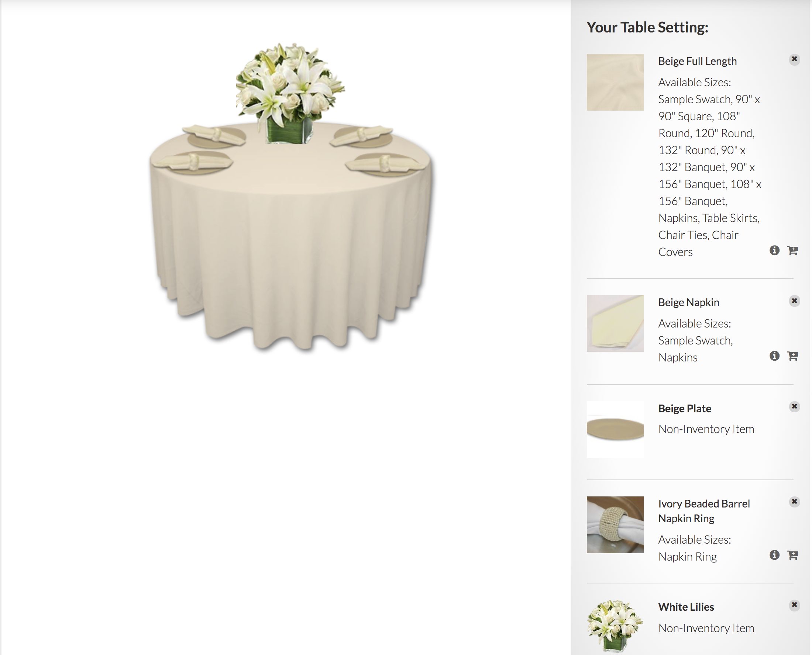This screenshot has height=655, width=812.
Task: Open info icon for Ivory Napkin Ring
Action: coord(774,555)
